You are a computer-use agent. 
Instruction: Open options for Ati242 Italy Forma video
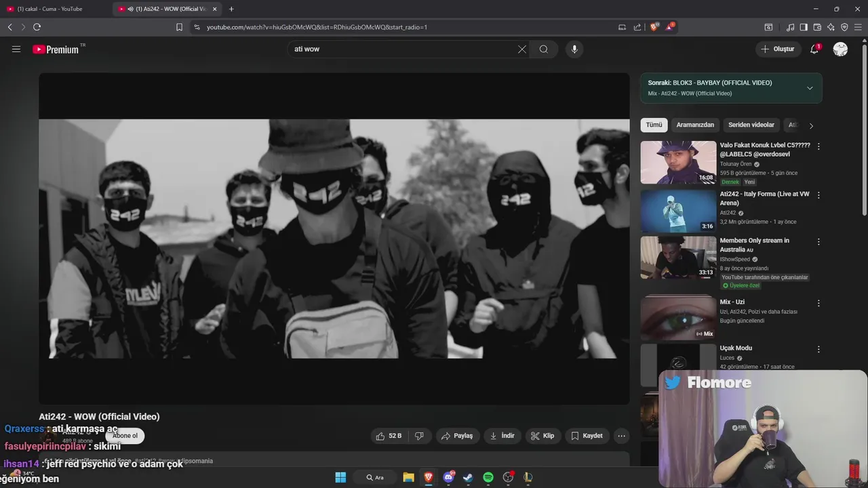[x=818, y=195]
